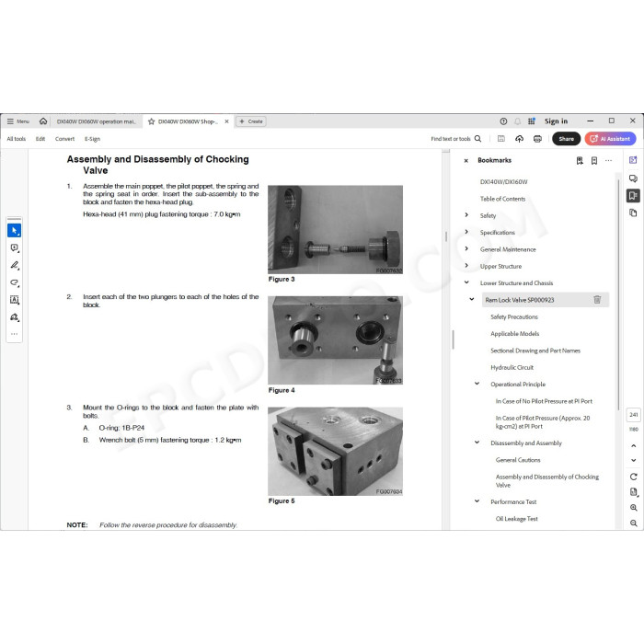Viewport: 644px width, 644px height.
Task: Expand the General Maintenance bookmark
Action: point(466,248)
